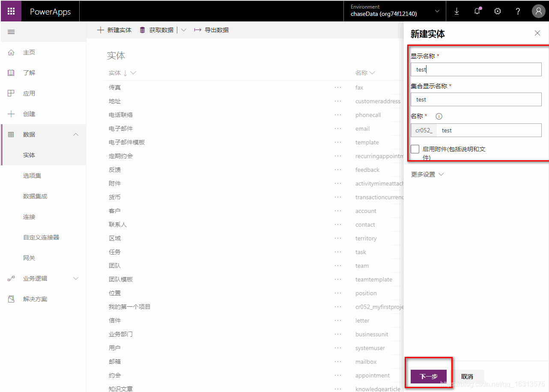This screenshot has width=549, height=392.
Task: Open the more options for 电子邮件 row
Action: [x=338, y=129]
